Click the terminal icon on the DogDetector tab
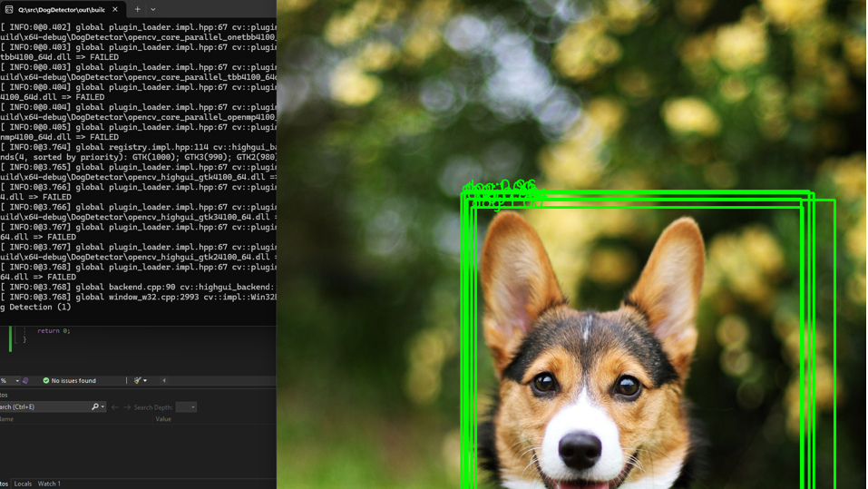Screen dimensions: 868x489 point(9,10)
